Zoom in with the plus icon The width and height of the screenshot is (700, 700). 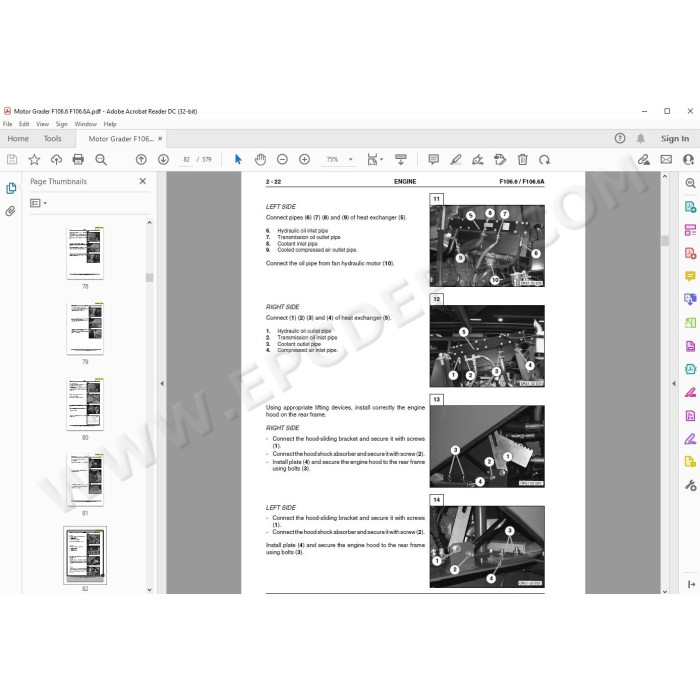coord(304,159)
